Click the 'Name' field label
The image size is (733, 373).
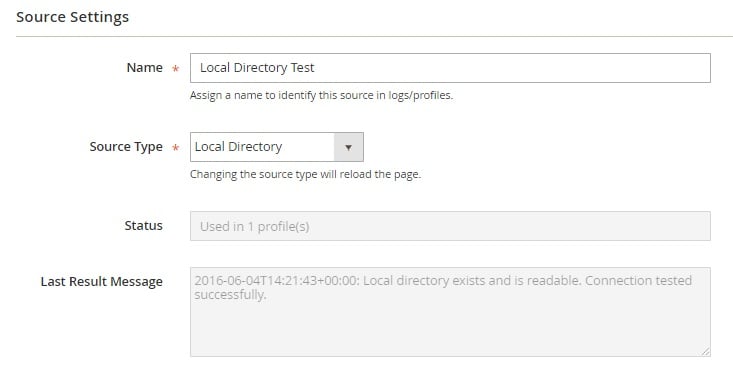click(144, 68)
